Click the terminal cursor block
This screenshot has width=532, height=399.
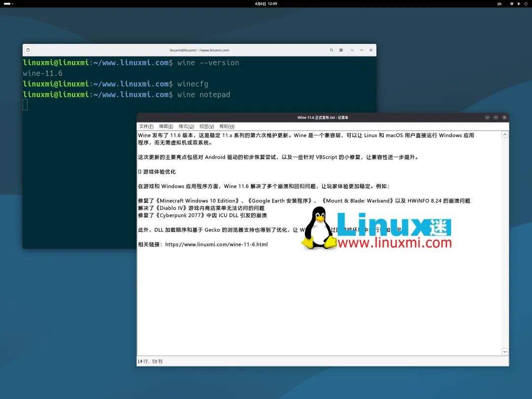[x=25, y=105]
